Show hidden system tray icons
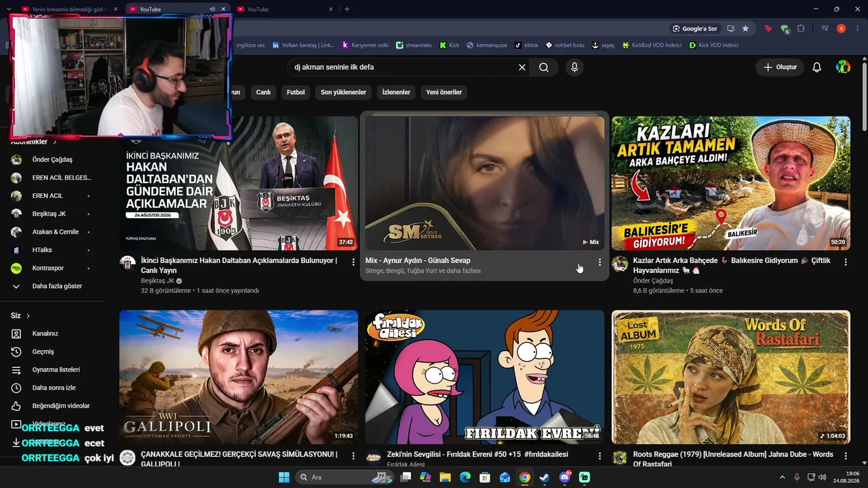 pyautogui.click(x=783, y=477)
